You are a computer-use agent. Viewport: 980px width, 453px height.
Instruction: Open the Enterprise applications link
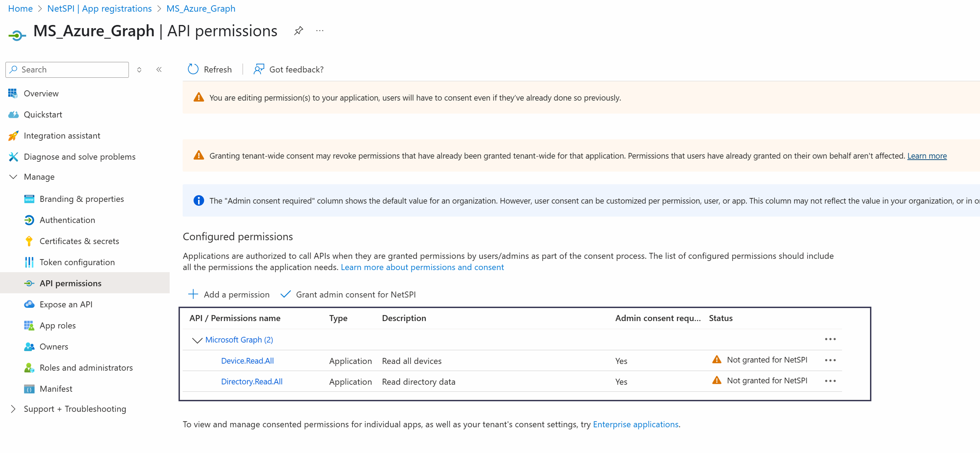point(635,424)
